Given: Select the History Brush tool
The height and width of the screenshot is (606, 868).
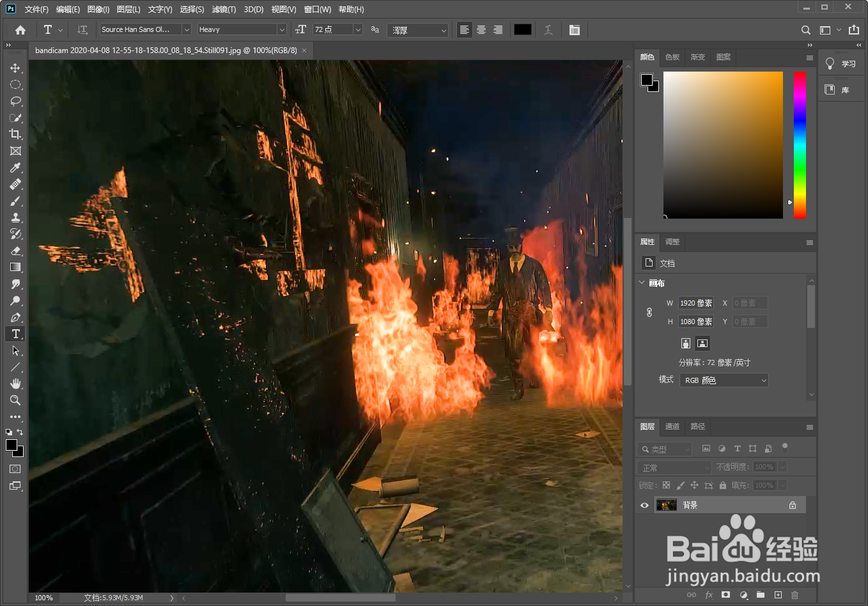Looking at the screenshot, I should (15, 234).
